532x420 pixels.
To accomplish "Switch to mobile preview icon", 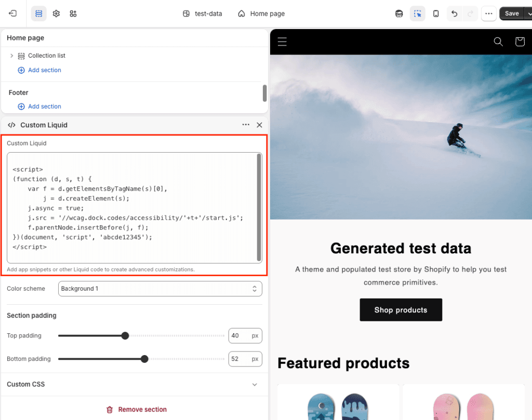I will [436, 13].
